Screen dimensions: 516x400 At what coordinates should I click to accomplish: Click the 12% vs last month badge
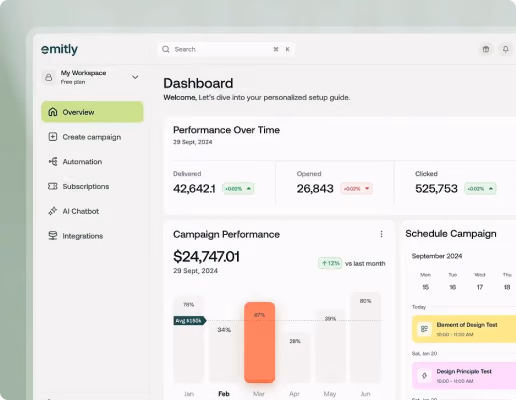click(x=330, y=263)
